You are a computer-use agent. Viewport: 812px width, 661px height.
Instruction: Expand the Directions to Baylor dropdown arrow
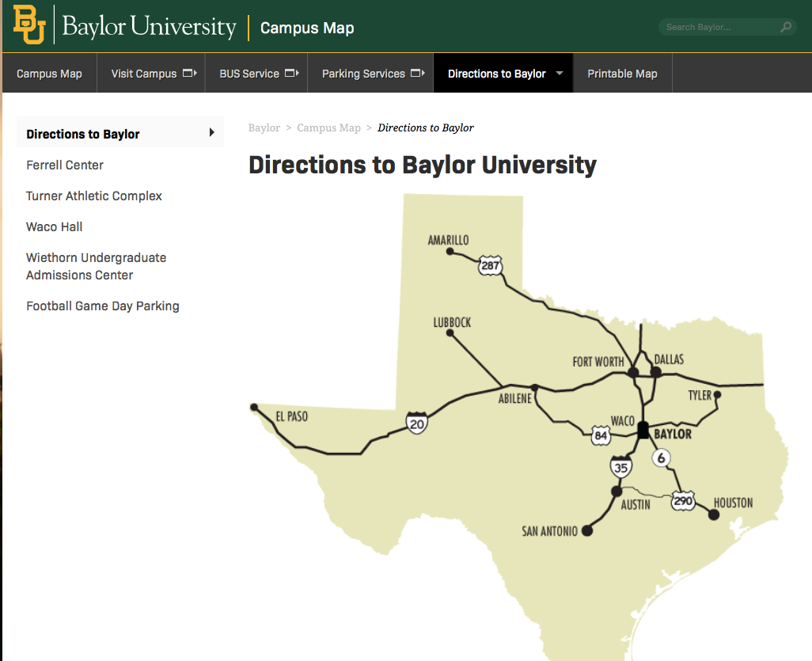click(560, 74)
